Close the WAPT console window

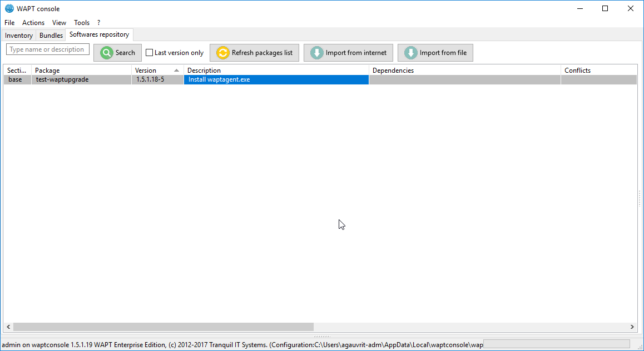pyautogui.click(x=631, y=9)
